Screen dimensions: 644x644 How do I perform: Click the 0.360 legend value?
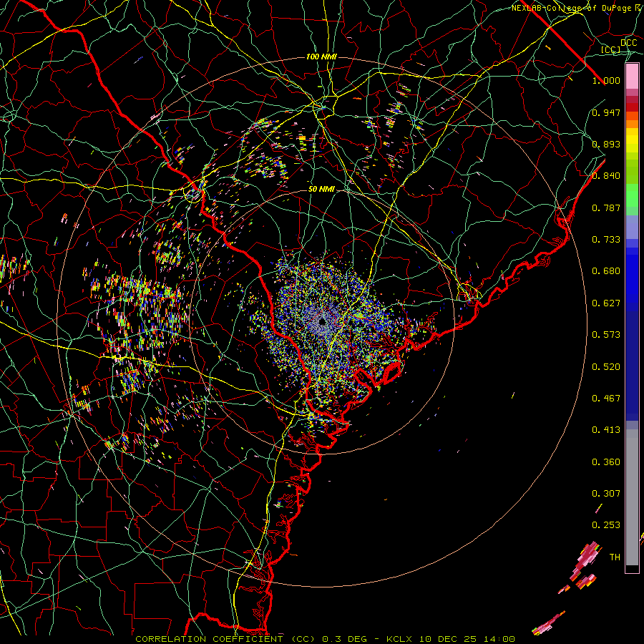[x=606, y=462]
